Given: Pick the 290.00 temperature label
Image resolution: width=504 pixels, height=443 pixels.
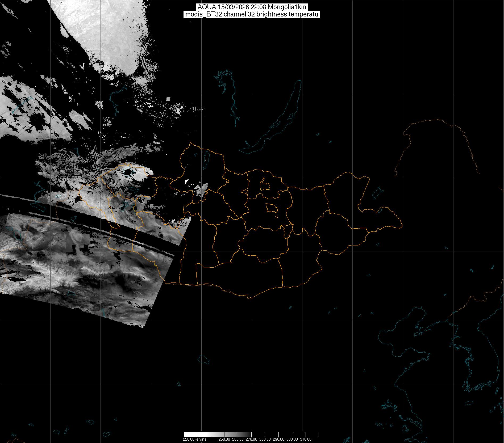Looking at the screenshot, I should pyautogui.click(x=279, y=439).
